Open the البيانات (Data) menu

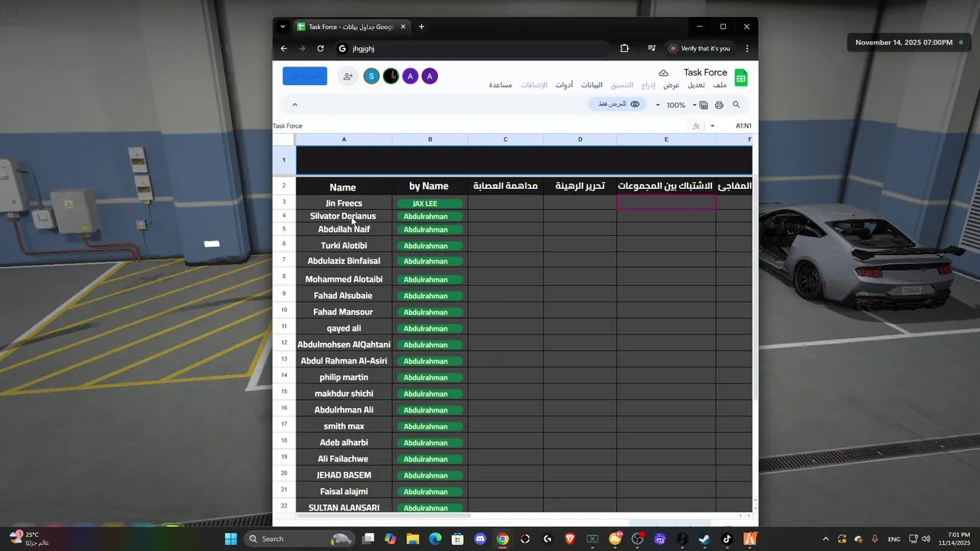592,85
